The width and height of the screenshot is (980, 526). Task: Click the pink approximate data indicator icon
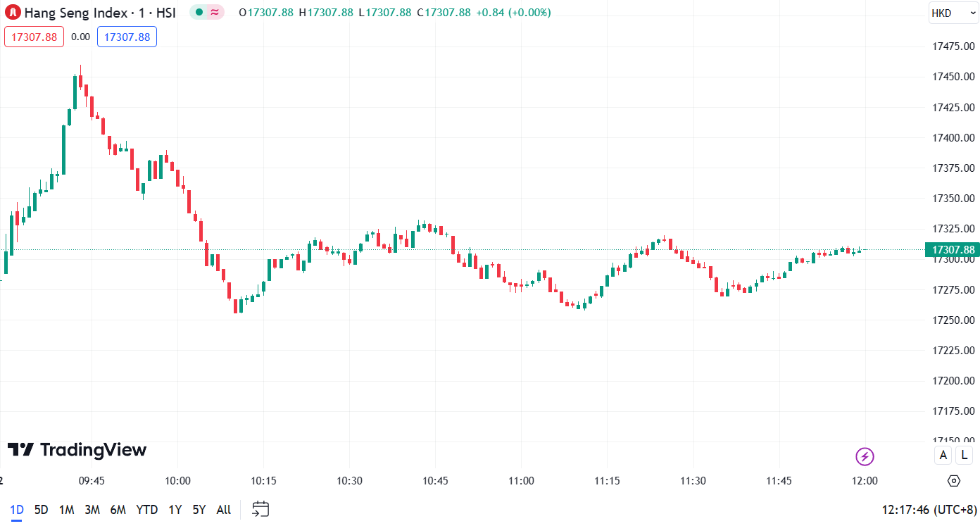[215, 13]
